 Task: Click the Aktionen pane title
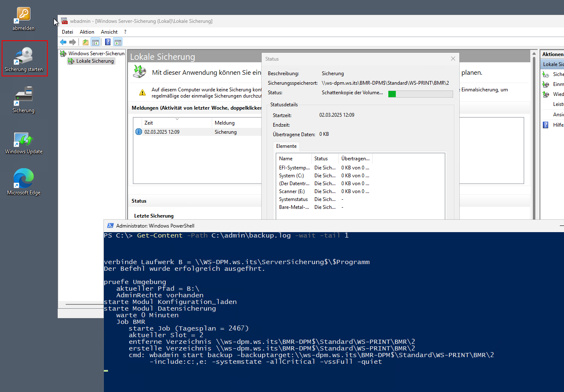553,54
